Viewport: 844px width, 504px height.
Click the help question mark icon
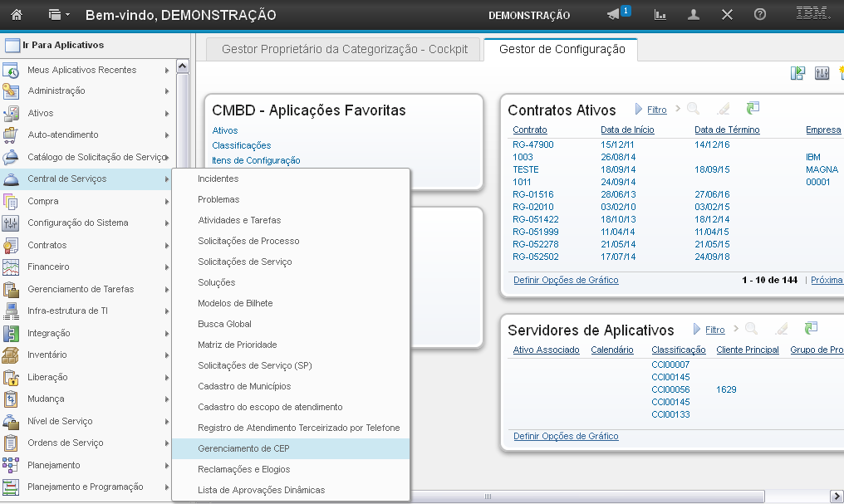coord(759,15)
